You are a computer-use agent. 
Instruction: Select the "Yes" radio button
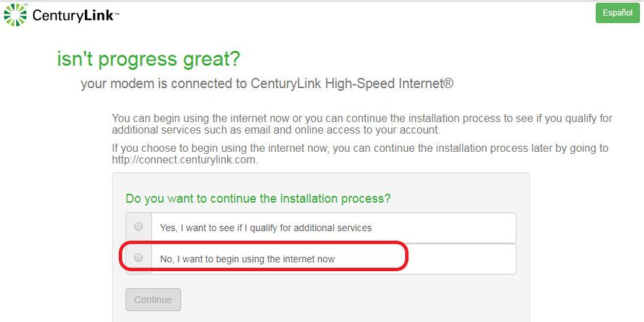click(138, 226)
